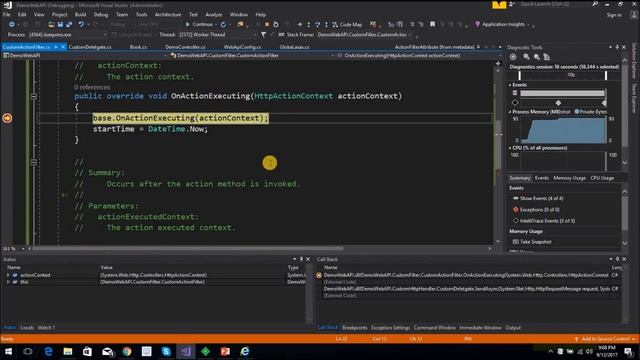
Task: Click the Save All icon in toolbar
Action: point(69,24)
